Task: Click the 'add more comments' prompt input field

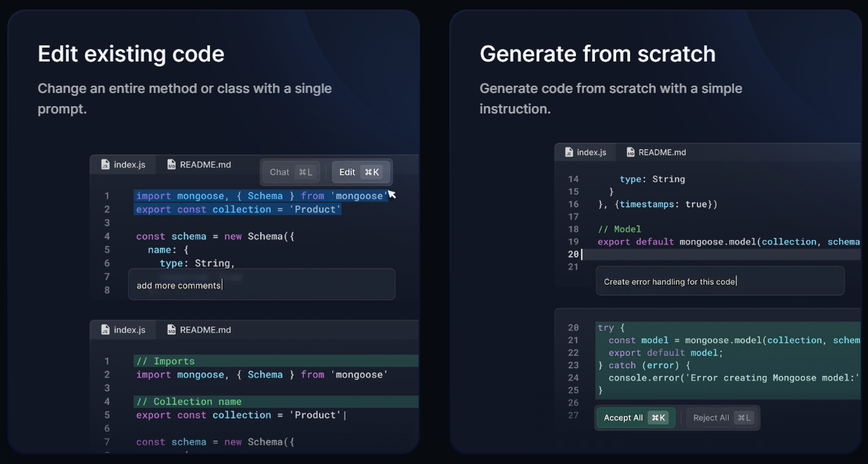Action: coord(261,284)
